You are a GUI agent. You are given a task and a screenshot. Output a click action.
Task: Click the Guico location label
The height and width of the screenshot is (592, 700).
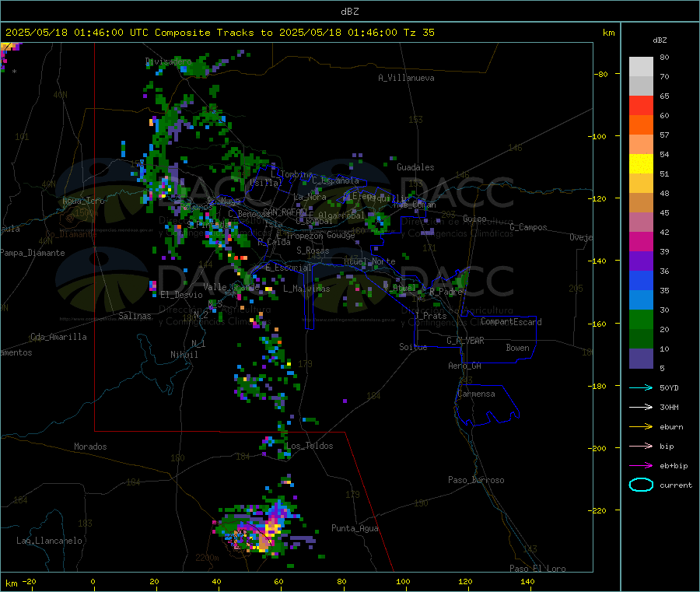point(474,219)
